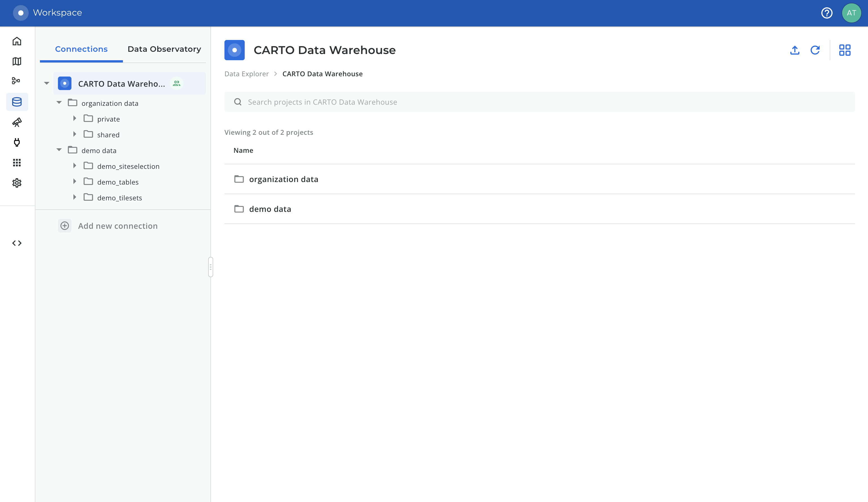Image resolution: width=868 pixels, height=502 pixels.
Task: Go to Data Explorer breadcrumb link
Action: coord(246,74)
